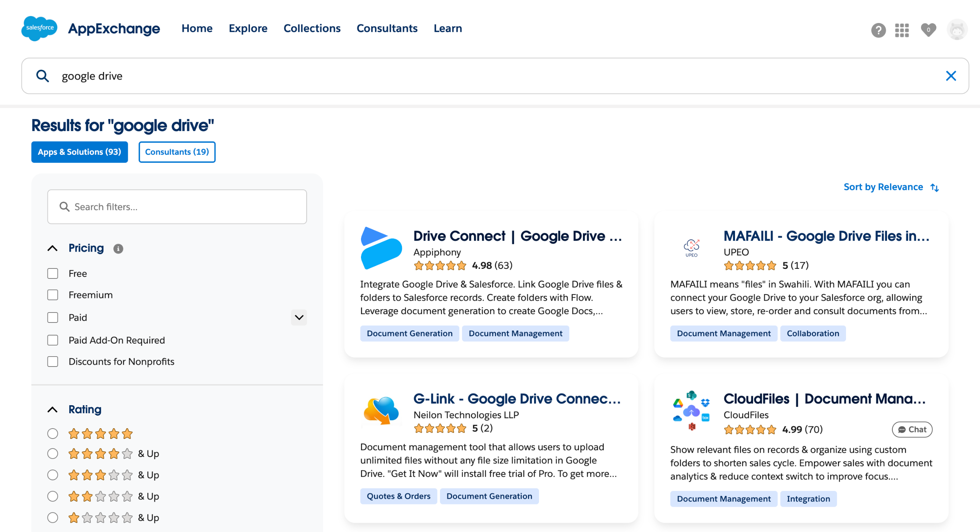The image size is (980, 532).
Task: Collapse the Rating filter section
Action: point(53,410)
